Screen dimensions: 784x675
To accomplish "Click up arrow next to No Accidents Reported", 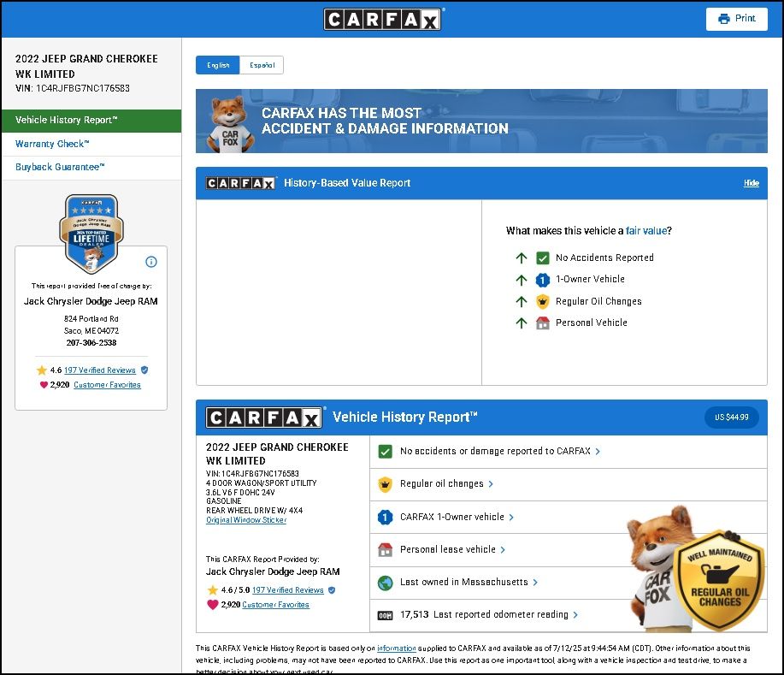I will tap(522, 258).
